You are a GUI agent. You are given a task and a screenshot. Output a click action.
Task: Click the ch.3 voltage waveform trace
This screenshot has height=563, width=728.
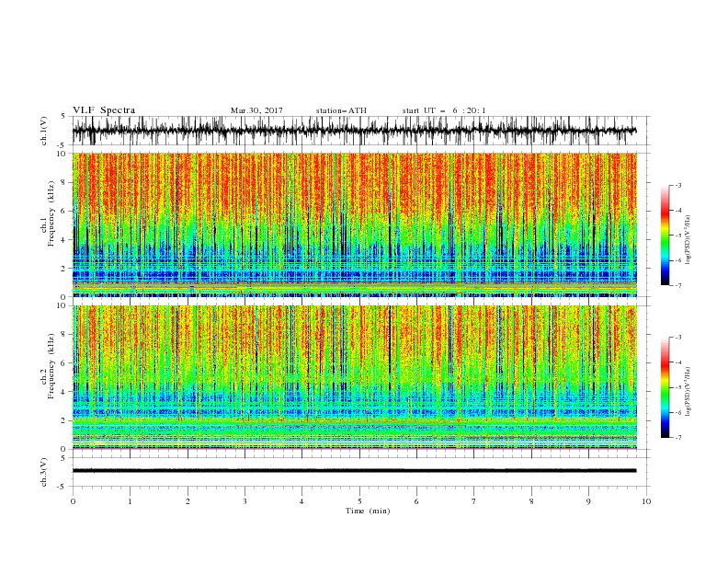[354, 471]
